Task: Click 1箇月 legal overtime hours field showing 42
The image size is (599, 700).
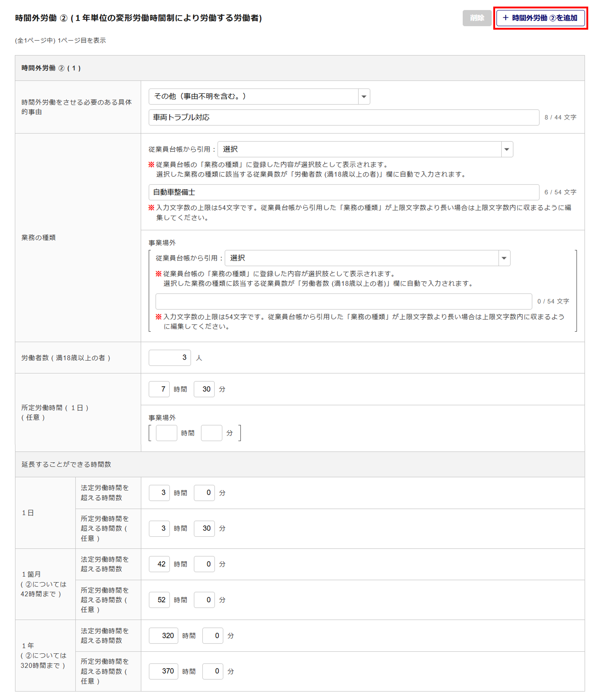Action: pyautogui.click(x=159, y=564)
